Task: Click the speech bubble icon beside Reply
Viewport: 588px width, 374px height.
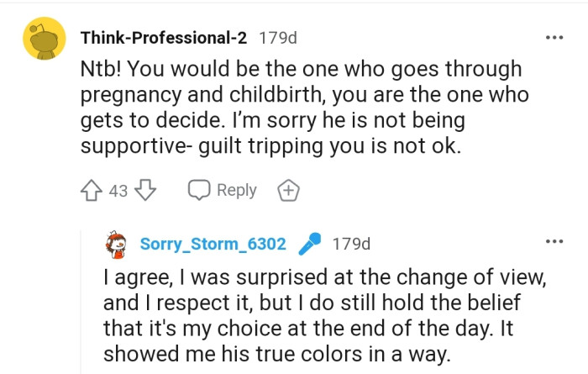Action: (x=198, y=191)
